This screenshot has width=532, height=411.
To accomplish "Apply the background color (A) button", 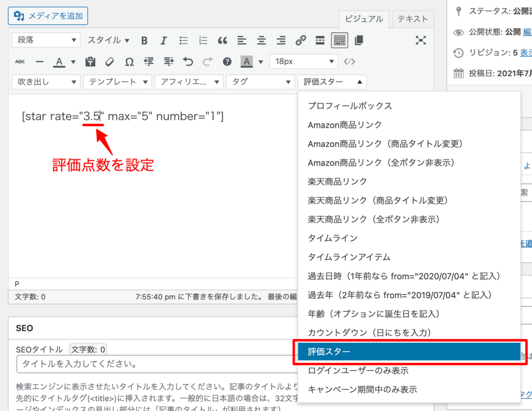I will point(247,62).
